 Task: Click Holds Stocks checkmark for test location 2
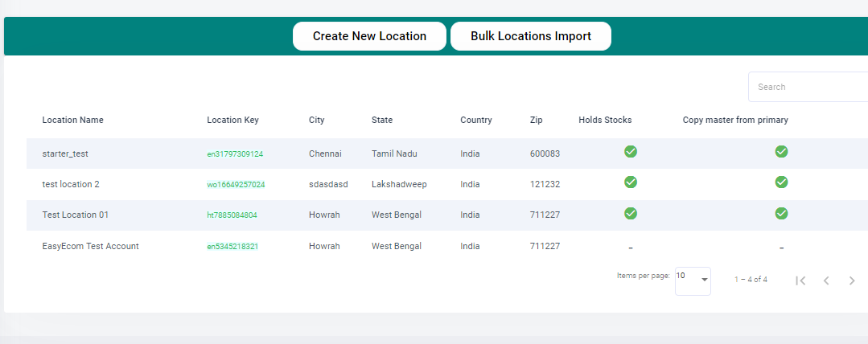click(631, 182)
